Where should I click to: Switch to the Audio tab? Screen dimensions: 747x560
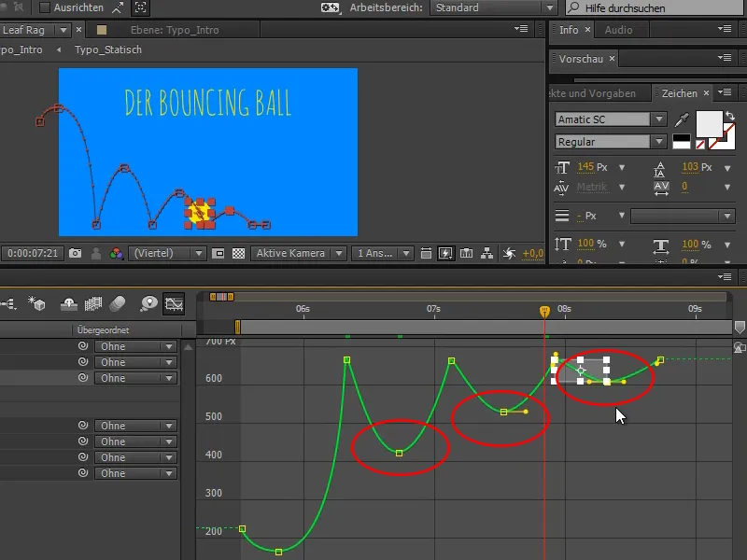click(x=618, y=30)
